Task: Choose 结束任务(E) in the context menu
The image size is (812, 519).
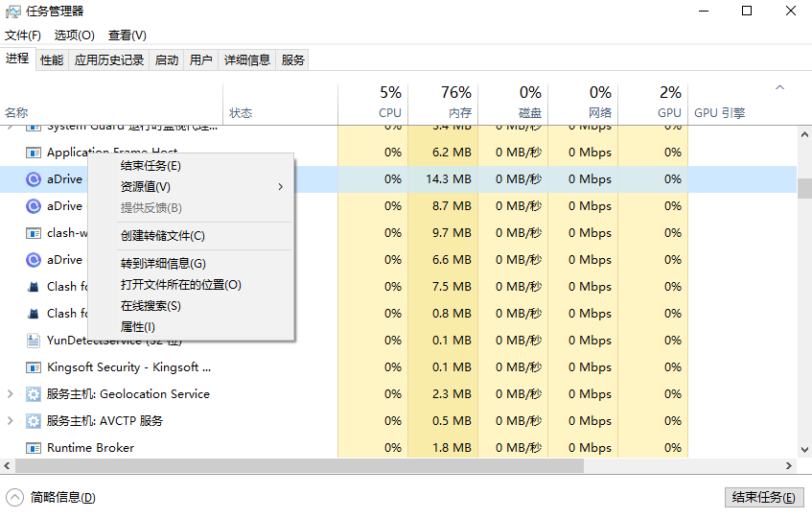Action: click(x=191, y=166)
